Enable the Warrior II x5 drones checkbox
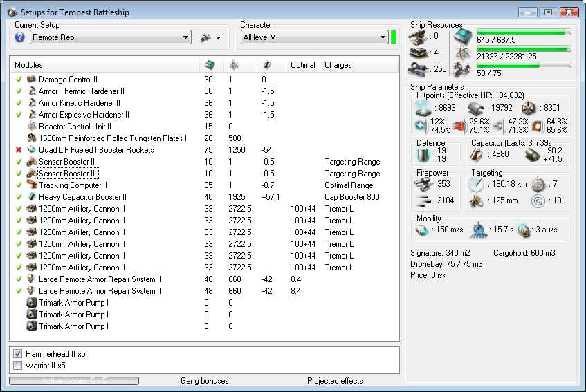Viewport: 586px width, 392px height. coord(18,366)
